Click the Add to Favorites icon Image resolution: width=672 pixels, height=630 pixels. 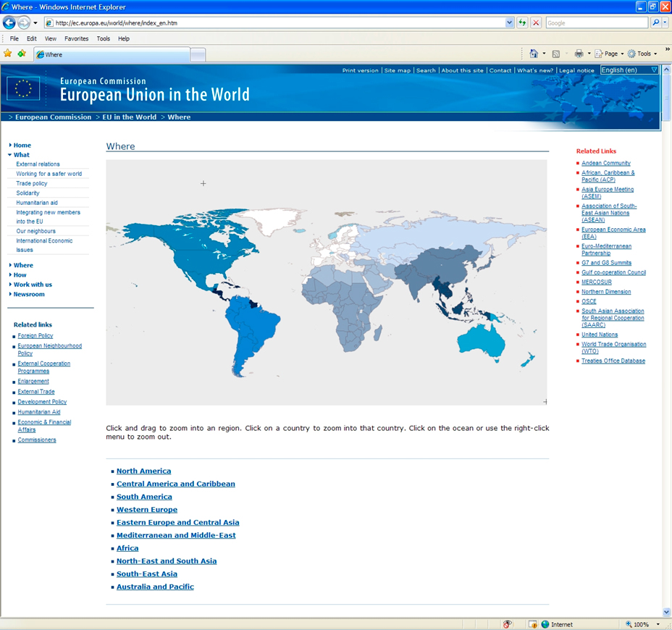pyautogui.click(x=22, y=54)
